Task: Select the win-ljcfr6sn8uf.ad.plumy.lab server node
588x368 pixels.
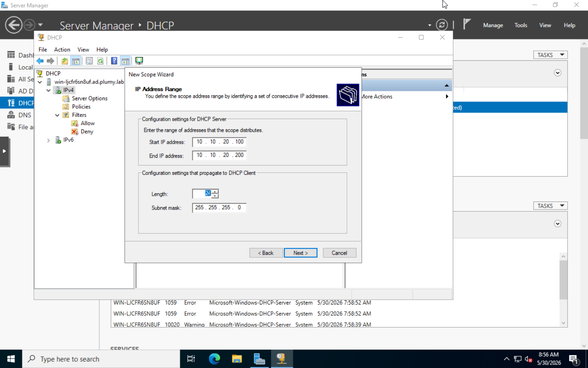Action: coord(89,82)
